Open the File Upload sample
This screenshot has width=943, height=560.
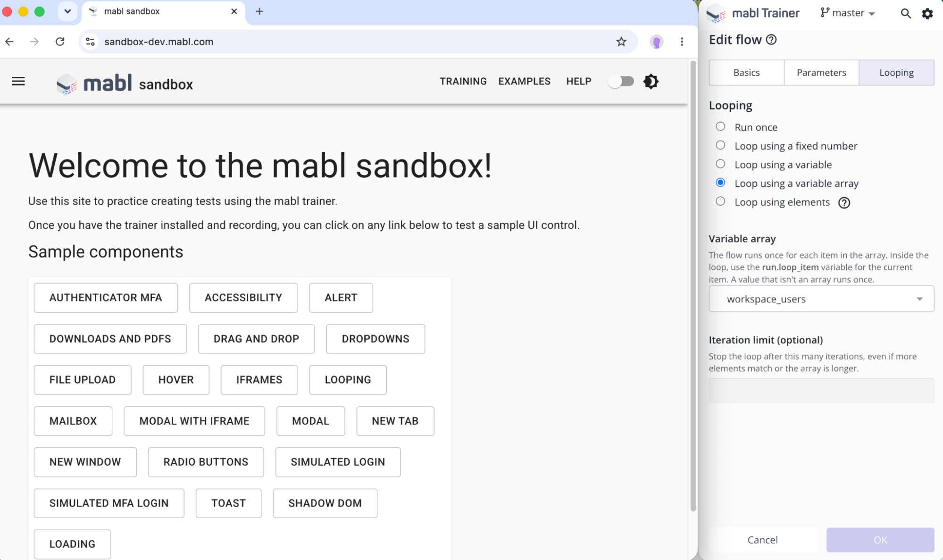(x=83, y=380)
